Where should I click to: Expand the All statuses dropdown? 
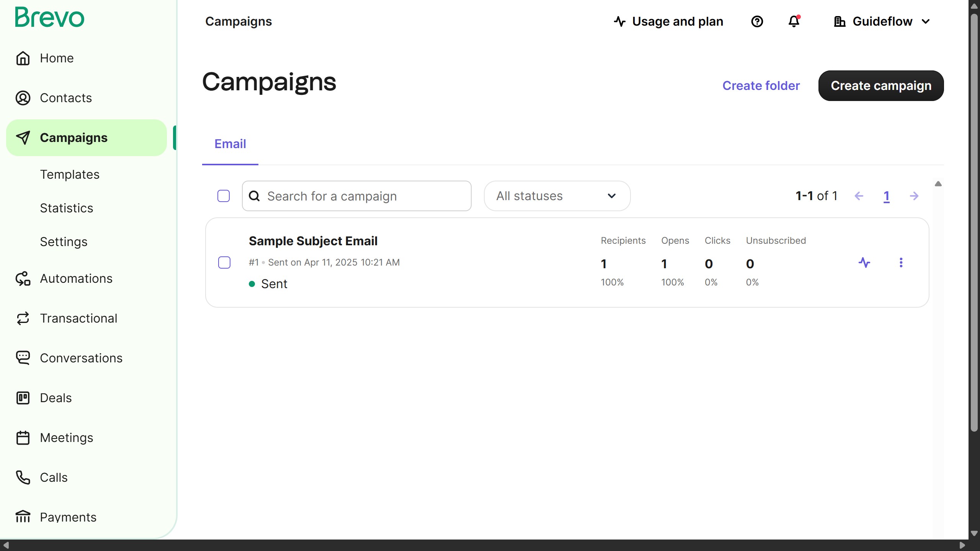click(x=557, y=196)
